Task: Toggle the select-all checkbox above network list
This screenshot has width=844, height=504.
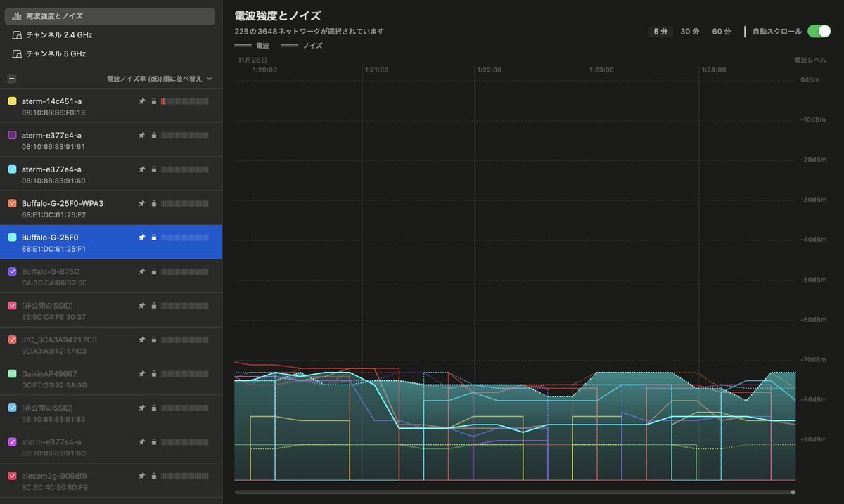Action: [12, 79]
